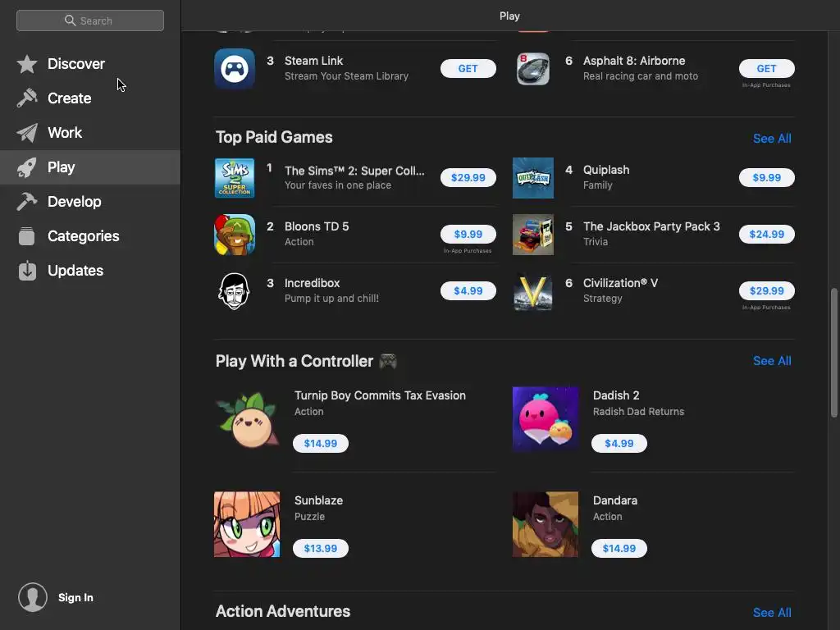840x630 pixels.
Task: Focus the Search input field
Action: coord(90,21)
